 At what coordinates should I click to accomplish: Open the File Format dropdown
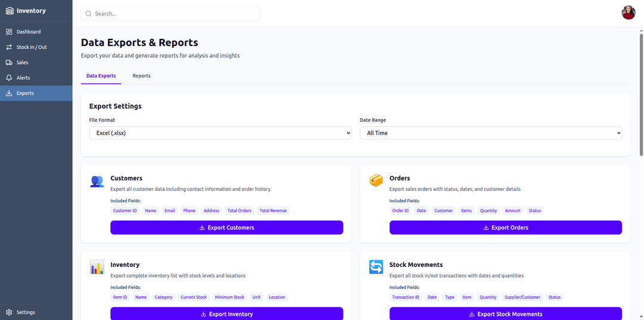point(220,133)
